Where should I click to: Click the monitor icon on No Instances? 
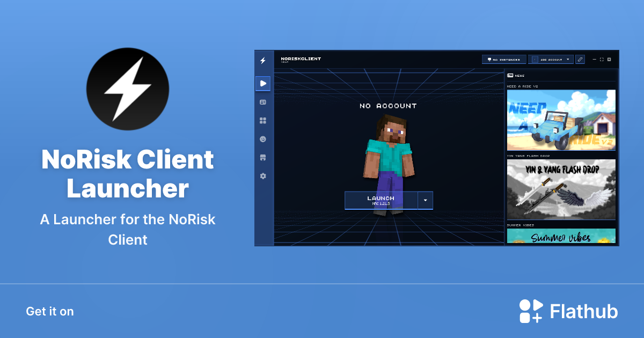[x=489, y=60]
